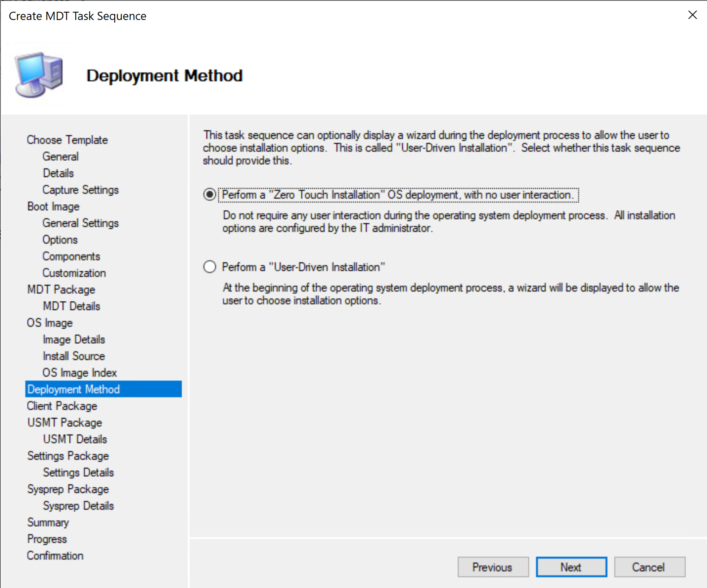Choose Perform a User-Driven Installation
The width and height of the screenshot is (707, 588).
pos(210,267)
